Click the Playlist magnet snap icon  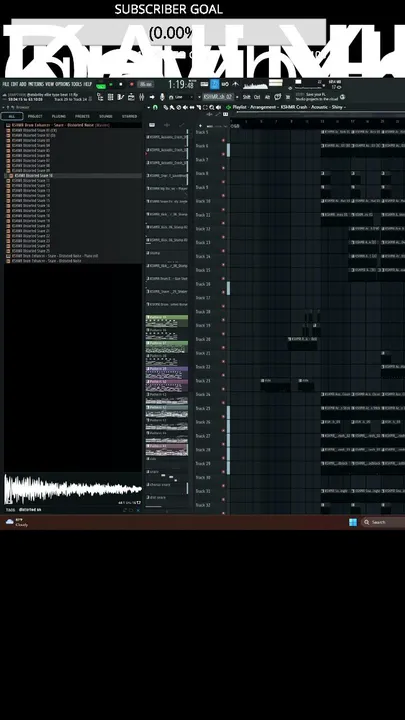pyautogui.click(x=155, y=107)
